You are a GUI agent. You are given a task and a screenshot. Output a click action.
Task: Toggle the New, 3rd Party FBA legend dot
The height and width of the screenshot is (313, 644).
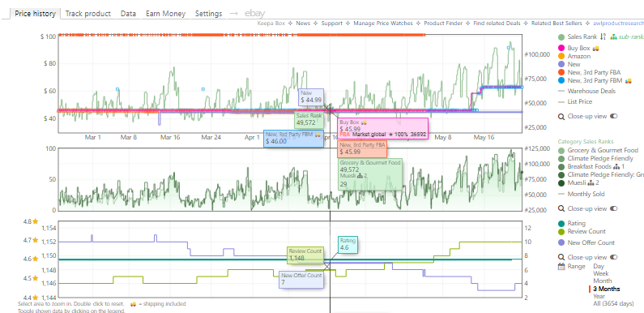coord(561,72)
